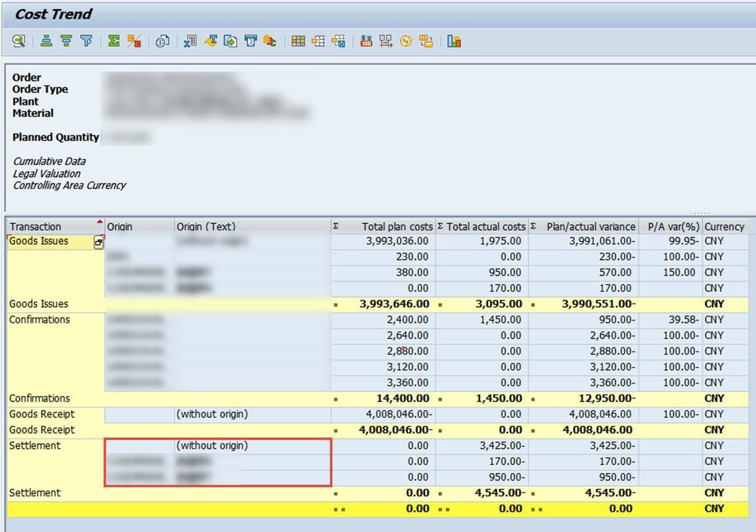Select the 2,880.00 plan cost cell
This screenshot has height=532, width=756.
coord(383,351)
